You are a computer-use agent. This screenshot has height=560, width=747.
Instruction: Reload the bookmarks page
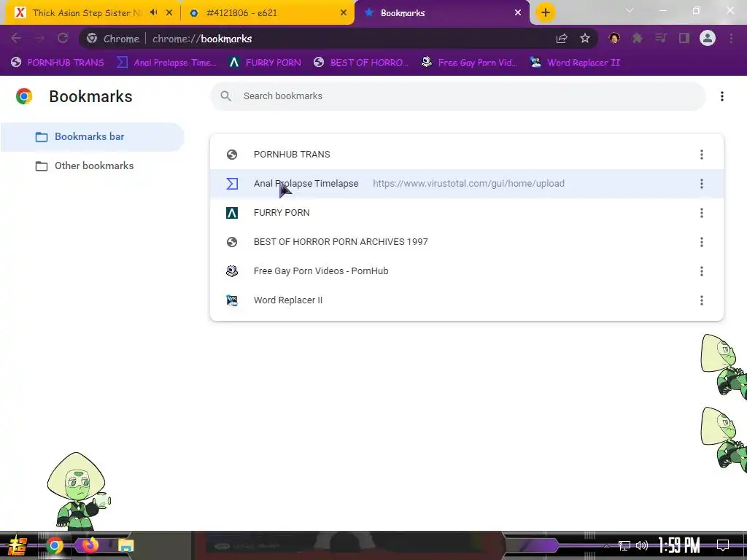[63, 39]
